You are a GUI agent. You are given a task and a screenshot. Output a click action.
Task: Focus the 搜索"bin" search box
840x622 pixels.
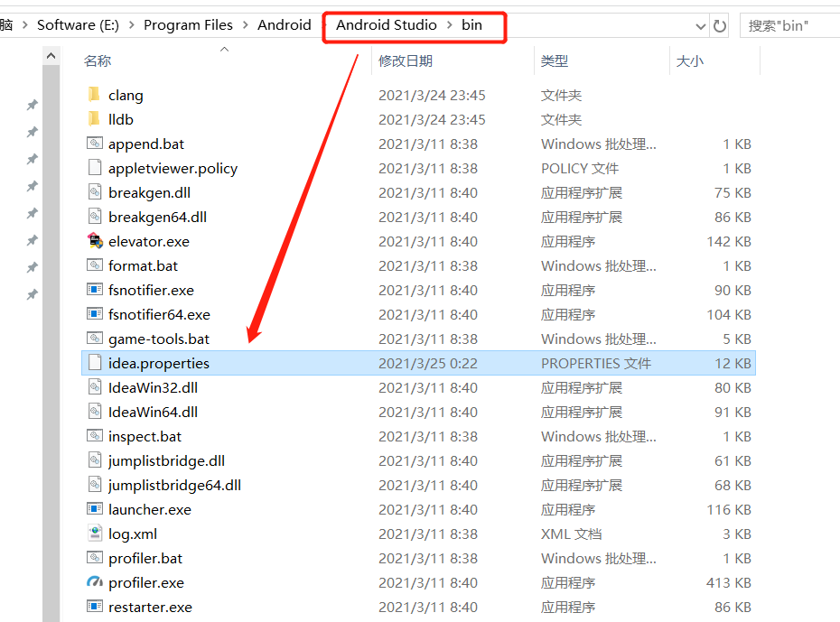[x=789, y=25]
